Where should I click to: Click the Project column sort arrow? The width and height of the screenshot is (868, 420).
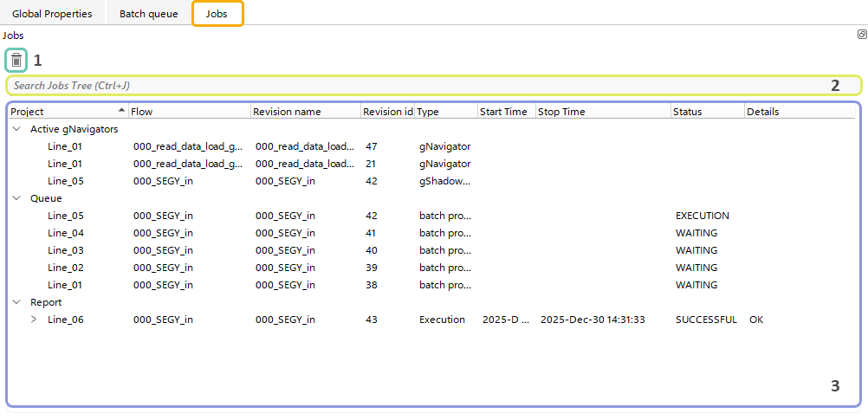coord(120,111)
